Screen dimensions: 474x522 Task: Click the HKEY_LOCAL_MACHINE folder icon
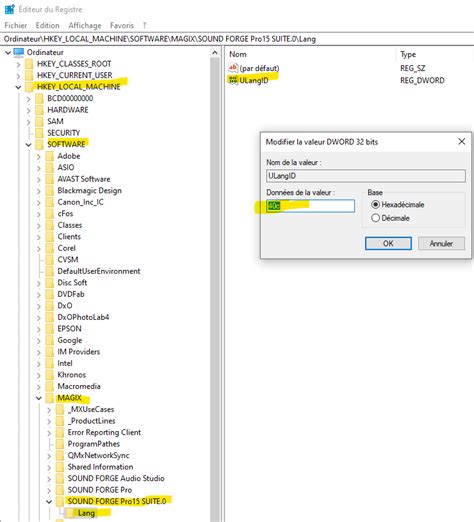pos(29,87)
